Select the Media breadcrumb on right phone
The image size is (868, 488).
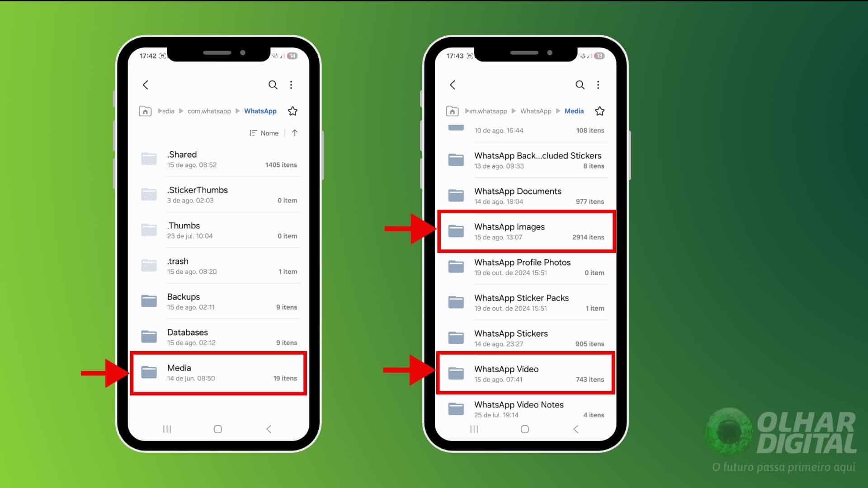(x=574, y=111)
